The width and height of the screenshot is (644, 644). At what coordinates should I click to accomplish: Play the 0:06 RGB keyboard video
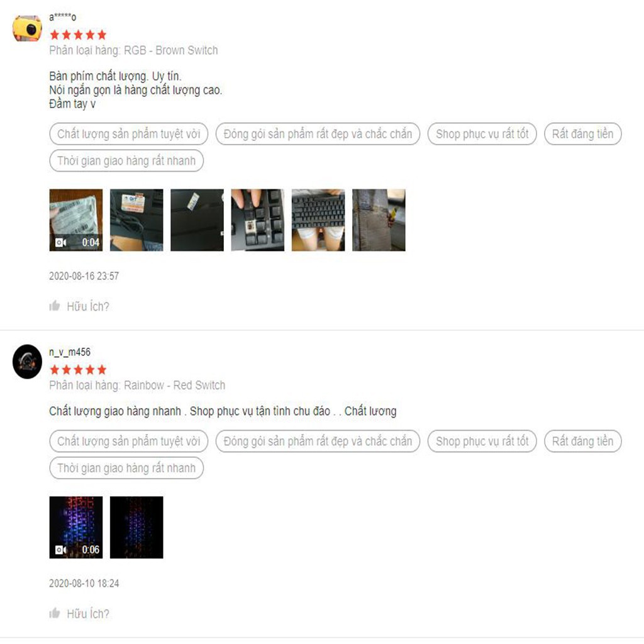click(x=76, y=528)
